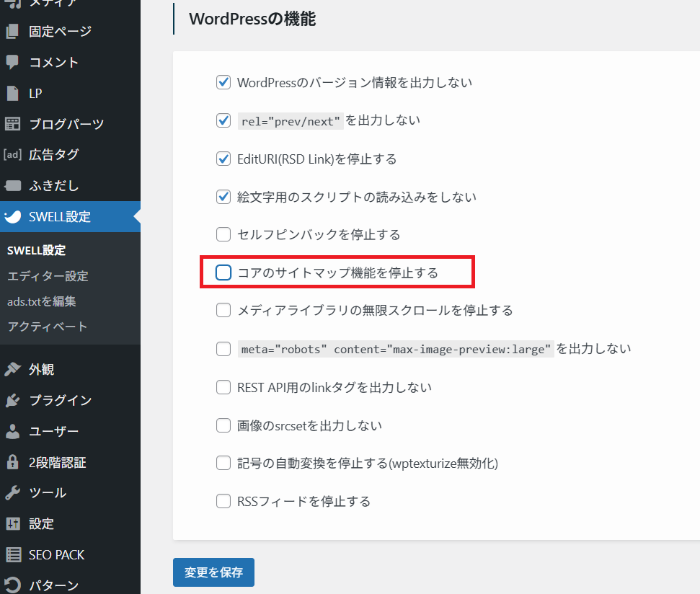Click the 広告タグ [ad] icon
This screenshot has height=594, width=700.
coord(12,154)
